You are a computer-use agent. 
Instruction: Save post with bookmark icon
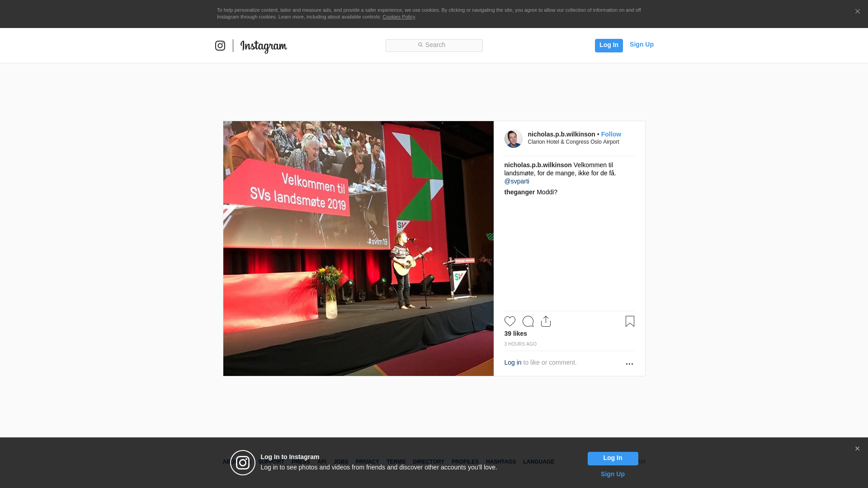[x=630, y=321]
